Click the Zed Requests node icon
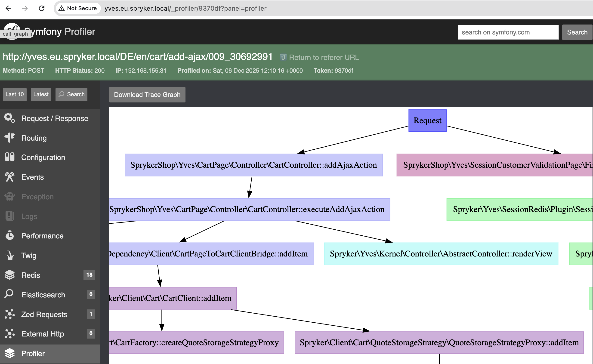Screen dimensions: 593x364 tap(10, 314)
